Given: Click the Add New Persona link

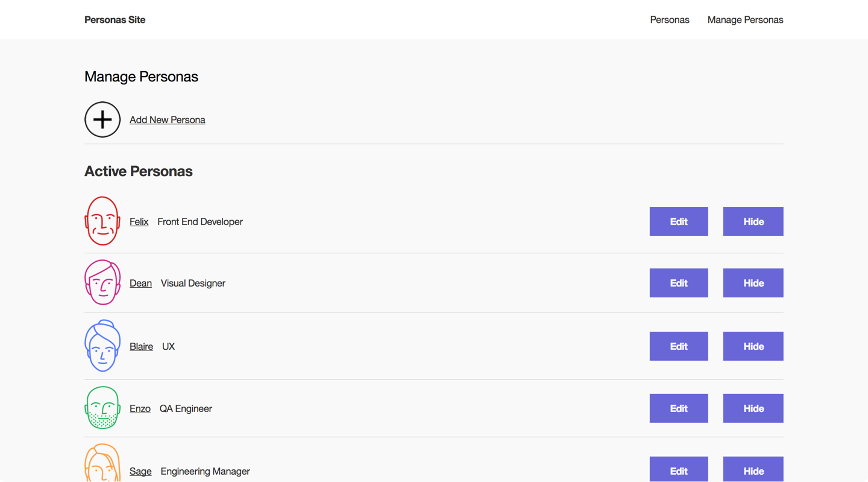Looking at the screenshot, I should (167, 120).
